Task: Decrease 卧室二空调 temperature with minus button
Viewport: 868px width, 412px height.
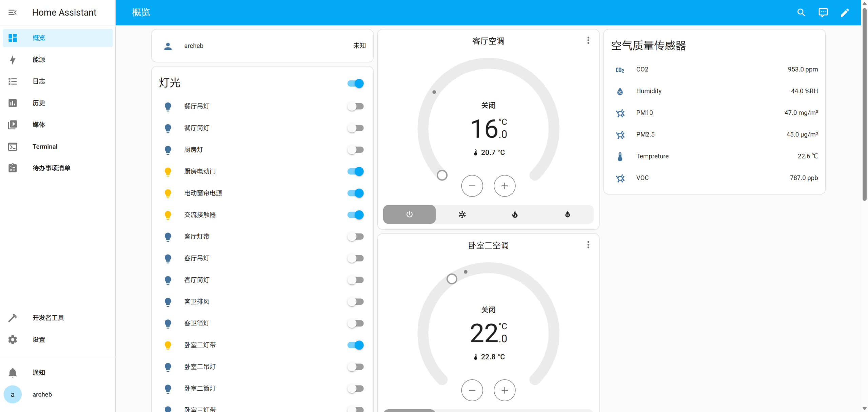Action: point(472,390)
